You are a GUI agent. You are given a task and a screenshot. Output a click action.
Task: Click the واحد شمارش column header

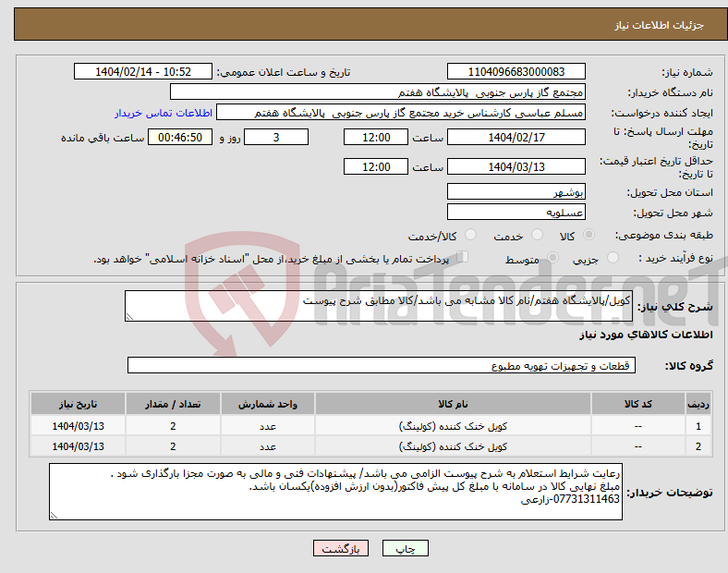click(x=268, y=404)
